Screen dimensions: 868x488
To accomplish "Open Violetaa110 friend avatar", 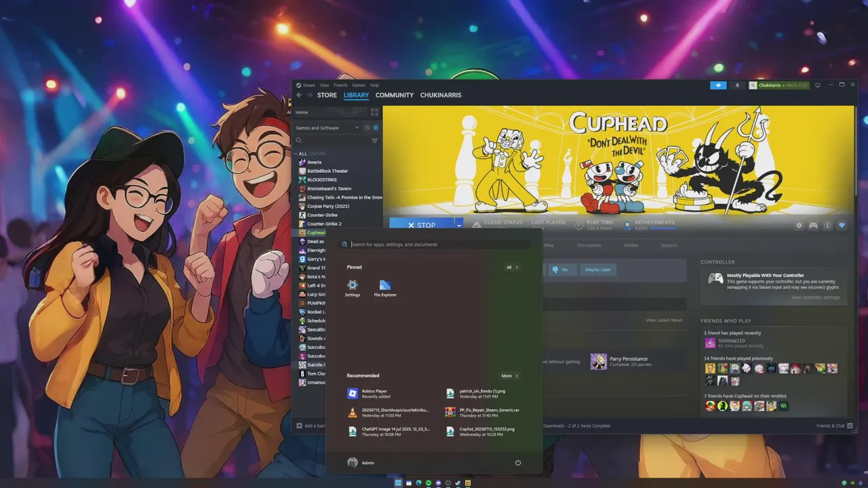I will tap(710, 343).
